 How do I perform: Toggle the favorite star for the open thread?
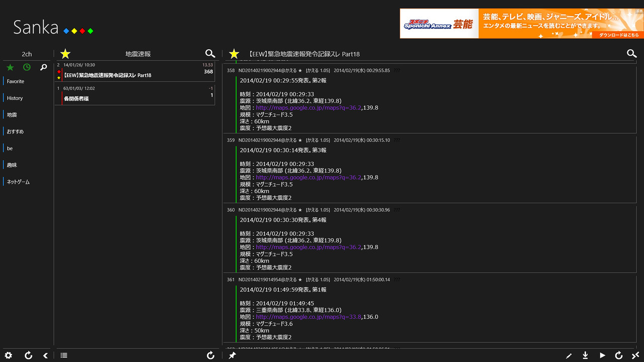point(233,53)
